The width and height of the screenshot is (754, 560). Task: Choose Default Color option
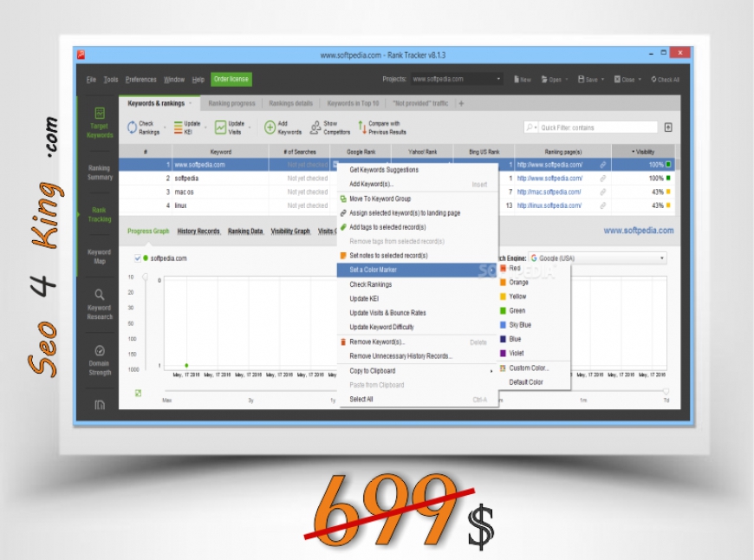coord(526,382)
